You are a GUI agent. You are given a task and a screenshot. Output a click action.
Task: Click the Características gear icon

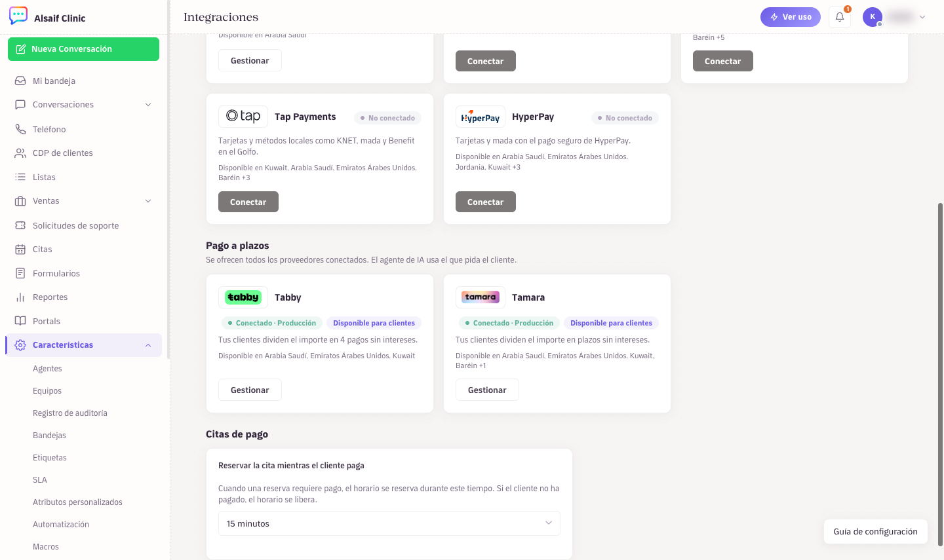20,345
